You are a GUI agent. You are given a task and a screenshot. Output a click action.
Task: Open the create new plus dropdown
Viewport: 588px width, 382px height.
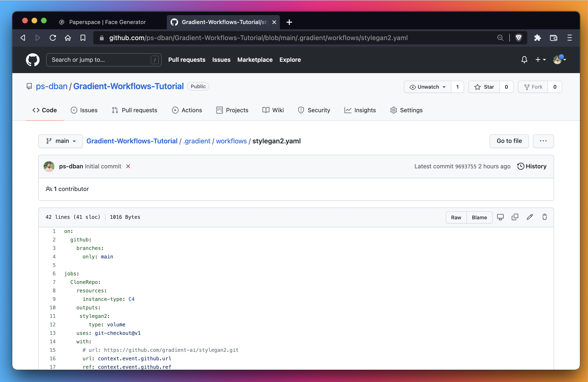540,60
